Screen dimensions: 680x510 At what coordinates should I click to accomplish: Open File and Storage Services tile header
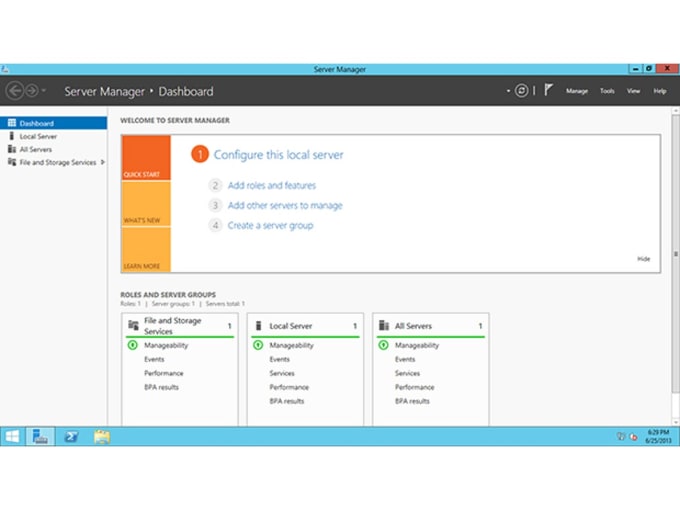[x=180, y=326]
